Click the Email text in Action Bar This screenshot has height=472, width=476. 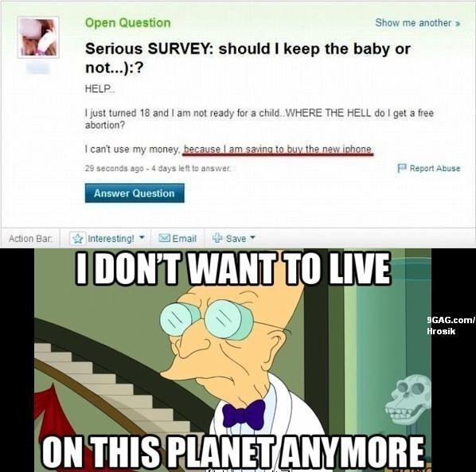pos(184,239)
